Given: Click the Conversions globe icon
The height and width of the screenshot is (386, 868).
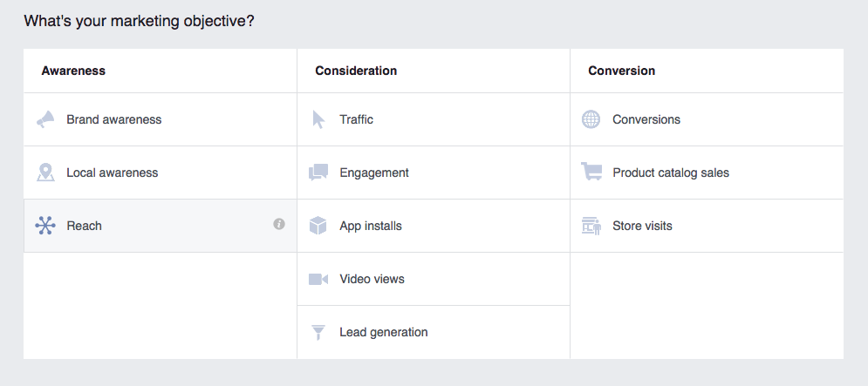Looking at the screenshot, I should pos(591,119).
